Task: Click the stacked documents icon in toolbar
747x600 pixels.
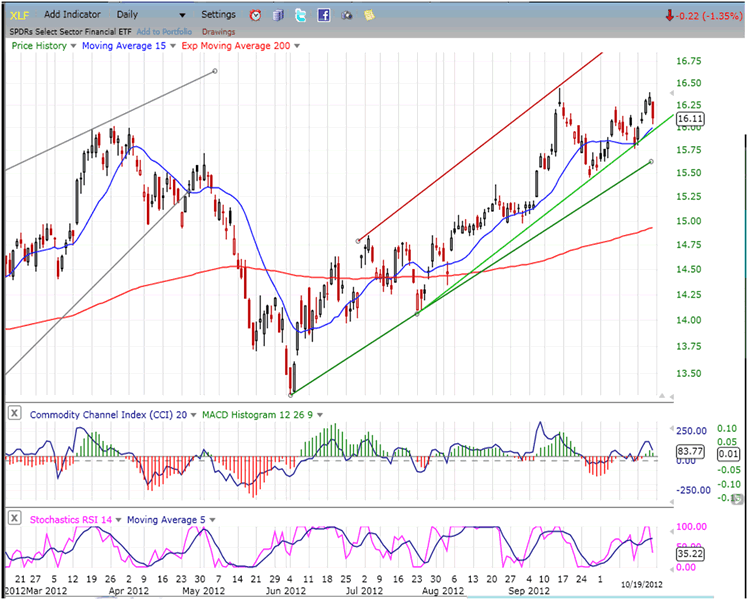Action: click(278, 16)
